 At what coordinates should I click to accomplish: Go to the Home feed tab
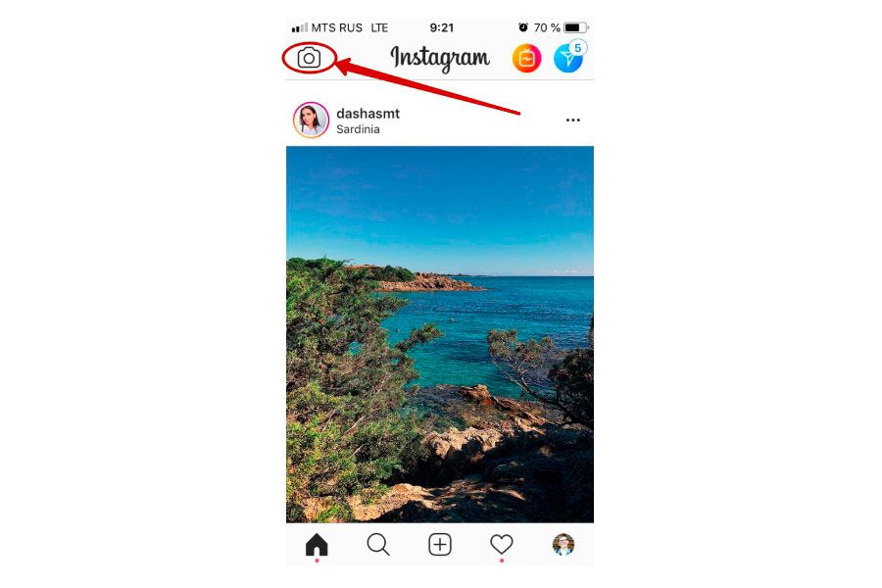317,545
